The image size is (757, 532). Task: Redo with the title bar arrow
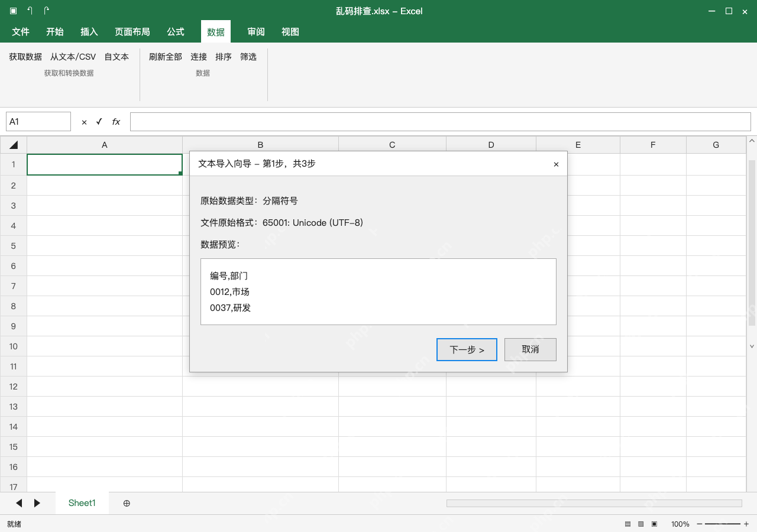(x=46, y=11)
